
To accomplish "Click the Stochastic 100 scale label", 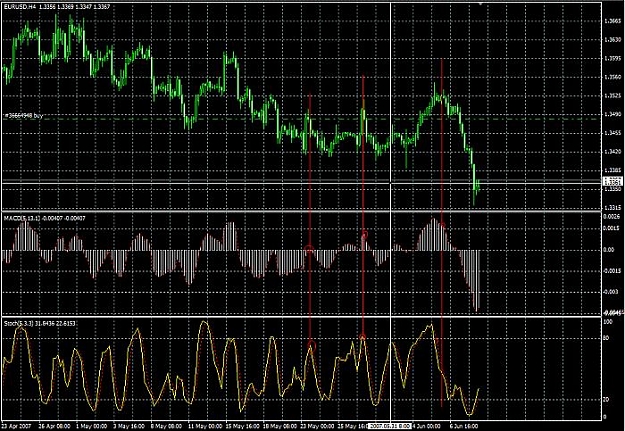I will (608, 321).
